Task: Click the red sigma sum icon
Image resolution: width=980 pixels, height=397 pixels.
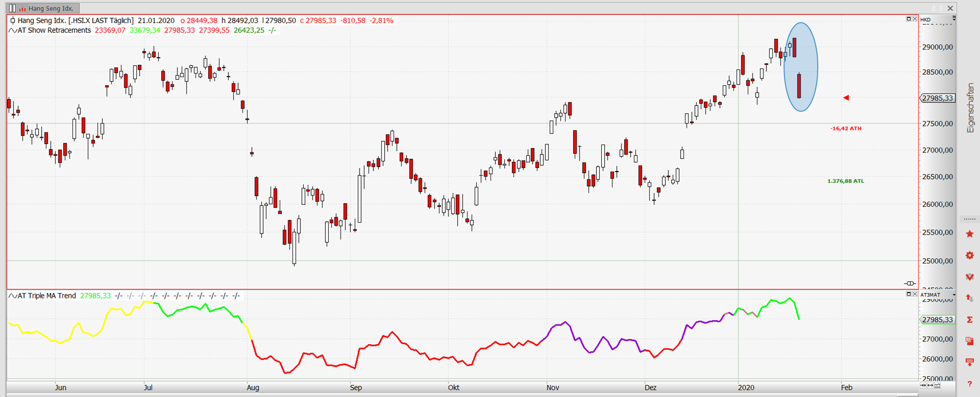Action: pyautogui.click(x=969, y=320)
